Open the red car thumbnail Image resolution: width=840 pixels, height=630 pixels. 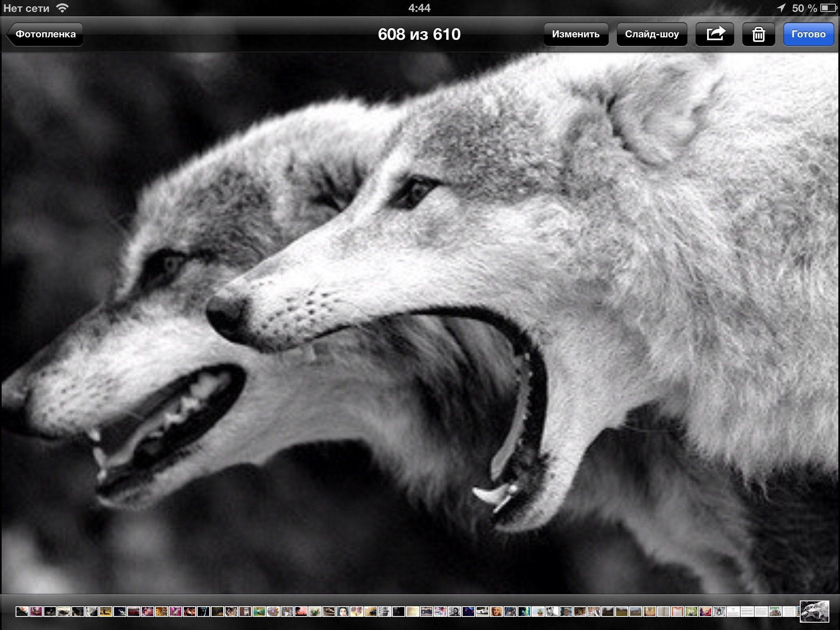[133, 612]
